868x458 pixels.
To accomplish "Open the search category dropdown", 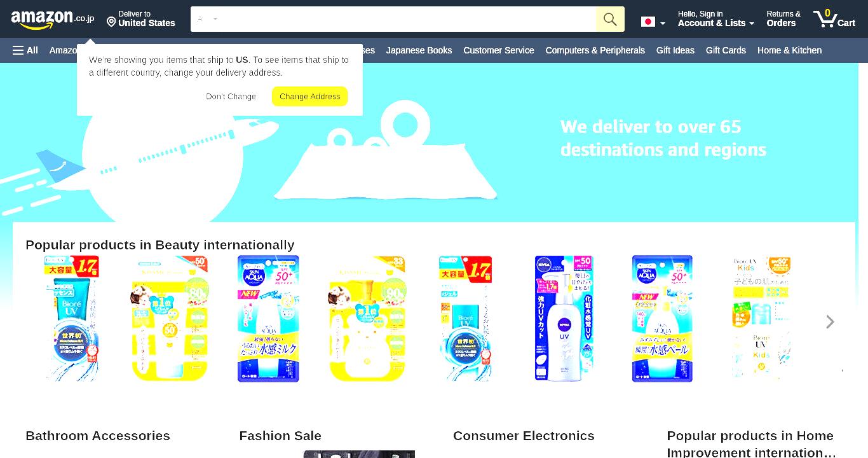I will click(207, 19).
